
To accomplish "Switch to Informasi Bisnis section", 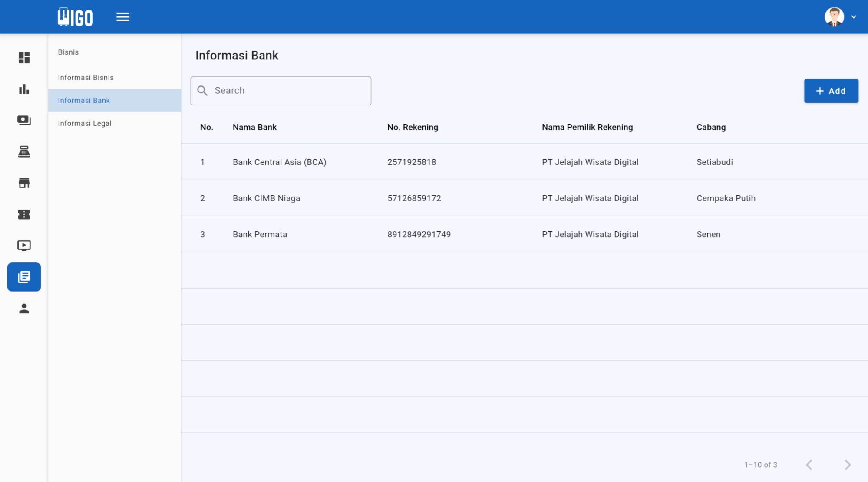I will point(86,77).
